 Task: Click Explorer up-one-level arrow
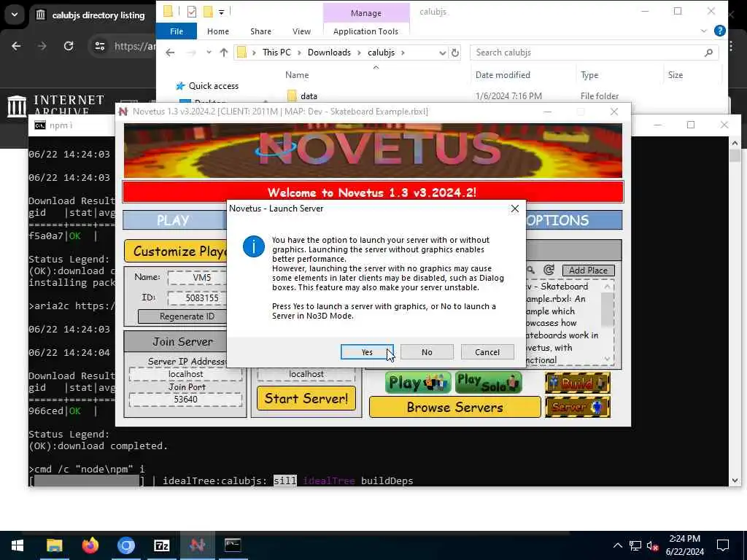(223, 52)
